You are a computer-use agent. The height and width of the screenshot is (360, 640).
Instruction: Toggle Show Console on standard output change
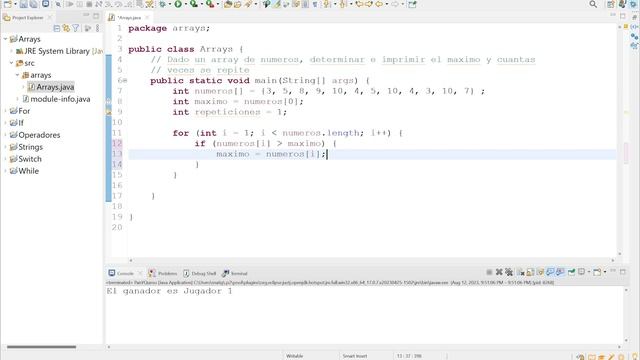pos(550,272)
